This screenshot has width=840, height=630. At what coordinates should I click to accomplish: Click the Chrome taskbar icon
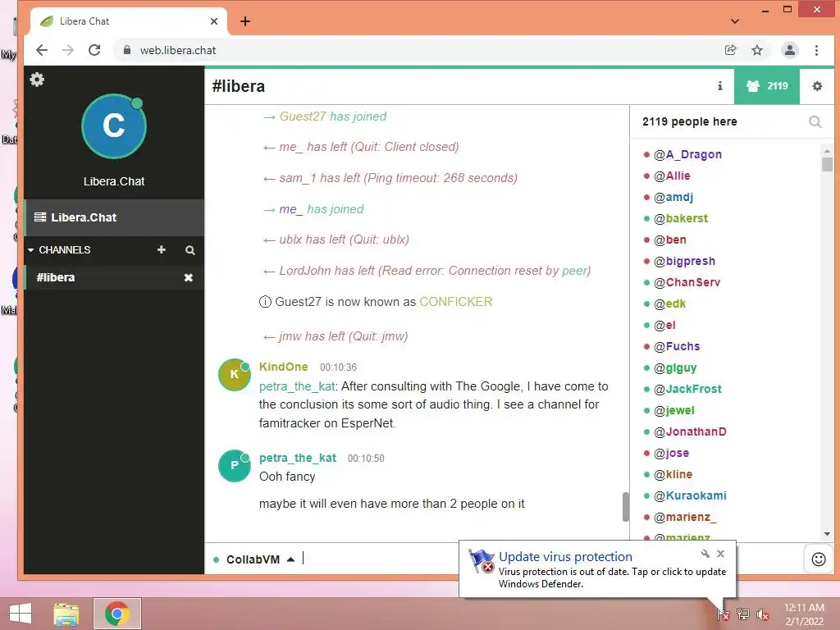pos(117,614)
